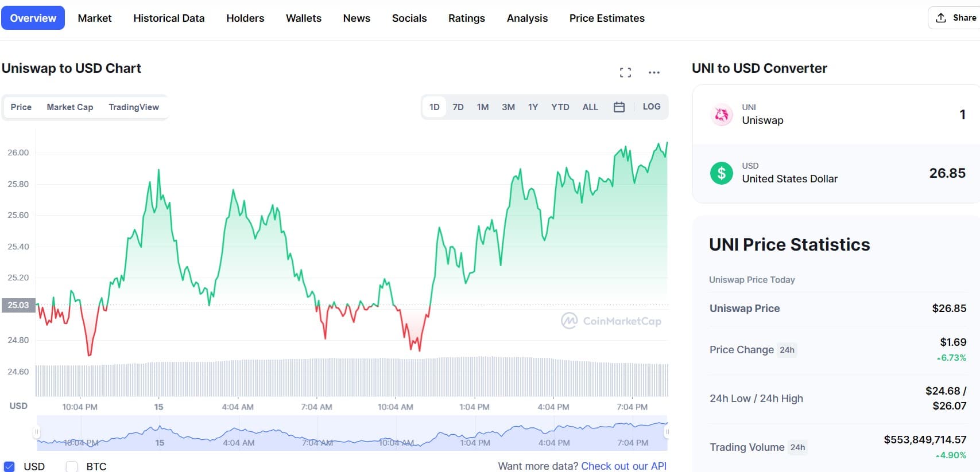Click the mini overview chart navigator
The image size is (980, 472).
pyautogui.click(x=352, y=433)
